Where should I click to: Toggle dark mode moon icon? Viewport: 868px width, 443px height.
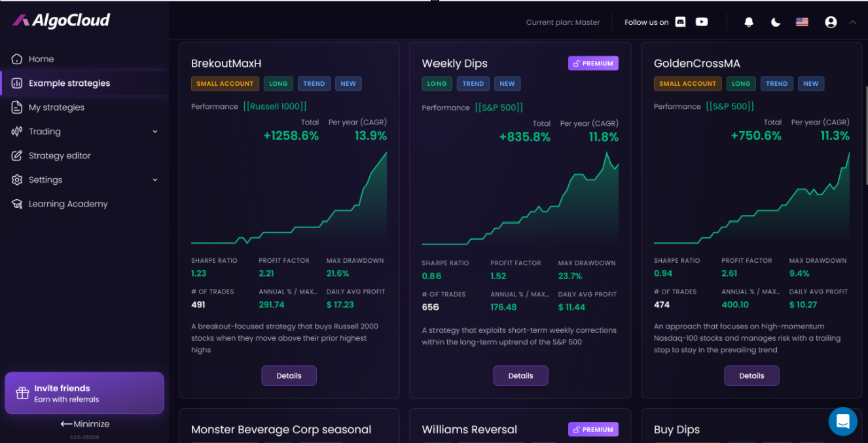776,22
